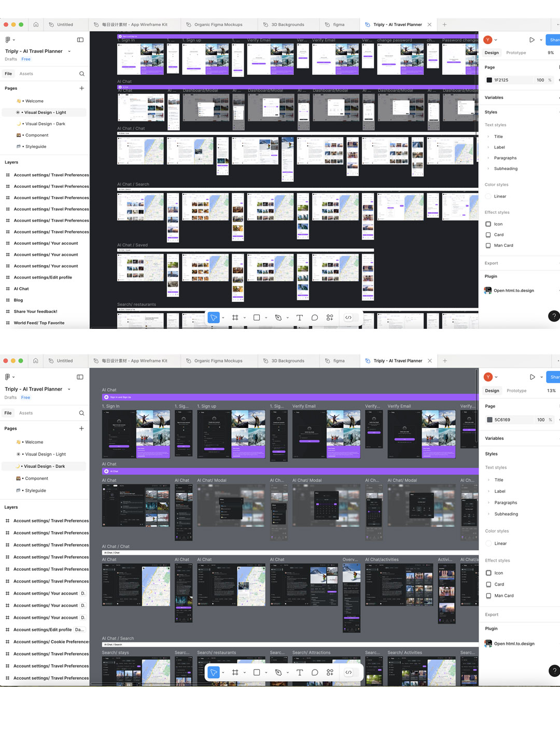The image size is (560, 747).
Task: Open the Actions tool in the lower window toolbar
Action: point(330,672)
